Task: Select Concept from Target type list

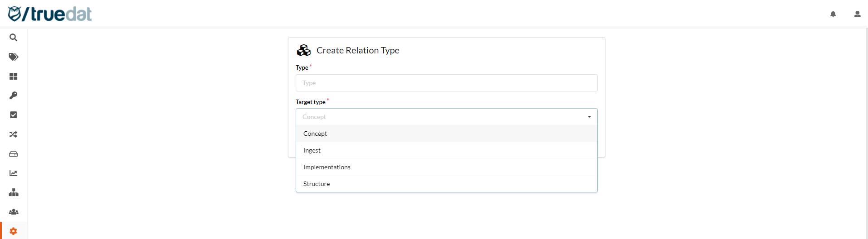Action: click(x=315, y=134)
